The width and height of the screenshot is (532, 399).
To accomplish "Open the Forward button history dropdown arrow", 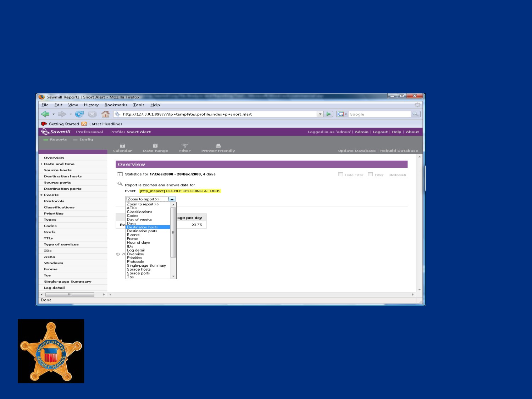I will [71, 114].
